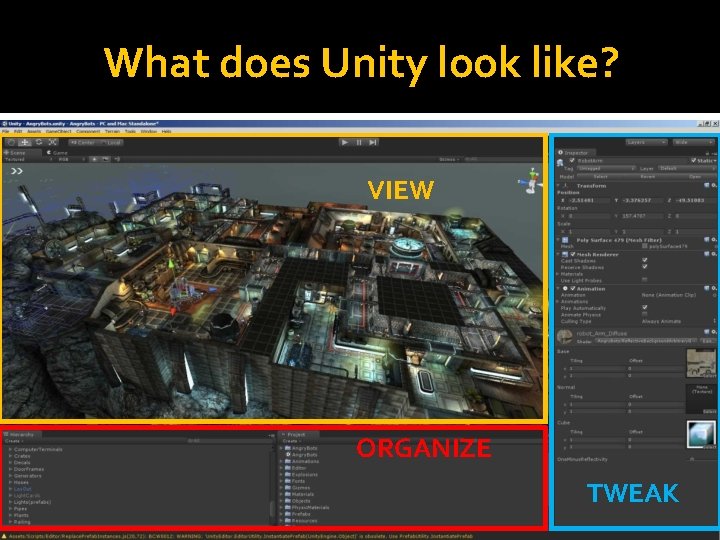Open the File menu
This screenshot has width=720, height=540.
(6, 131)
